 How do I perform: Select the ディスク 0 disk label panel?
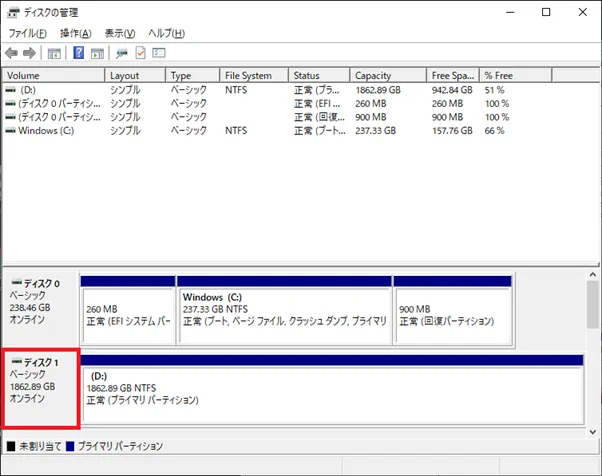click(40, 309)
